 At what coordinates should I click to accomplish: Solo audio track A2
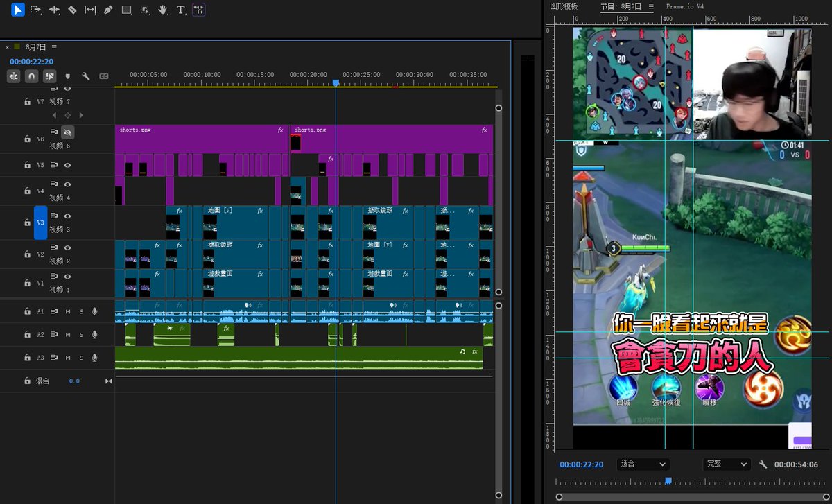click(81, 335)
